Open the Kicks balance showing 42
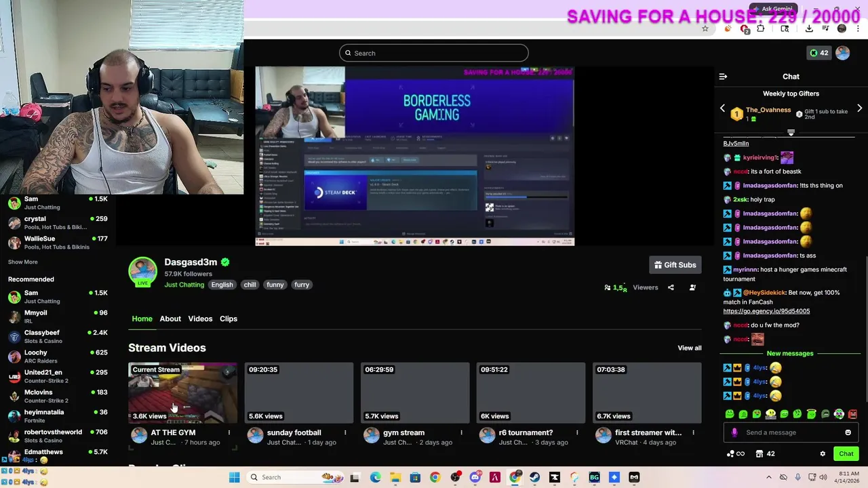The image size is (868, 488). 818,53
